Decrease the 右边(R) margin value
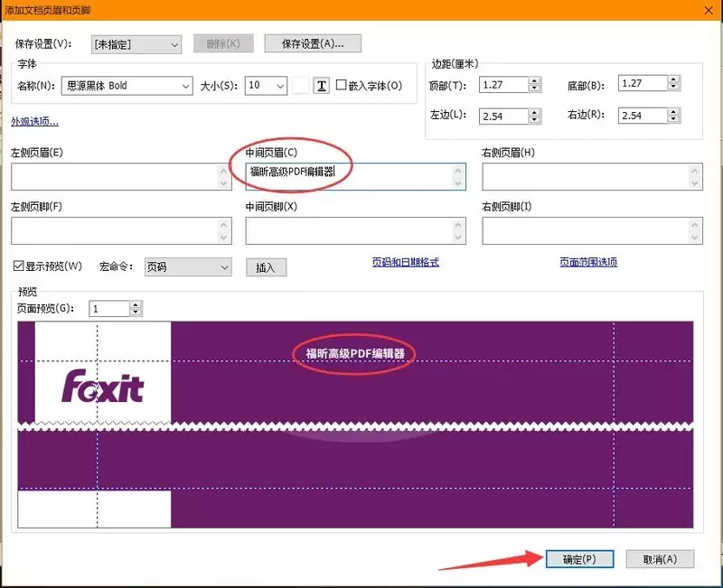 coord(671,120)
